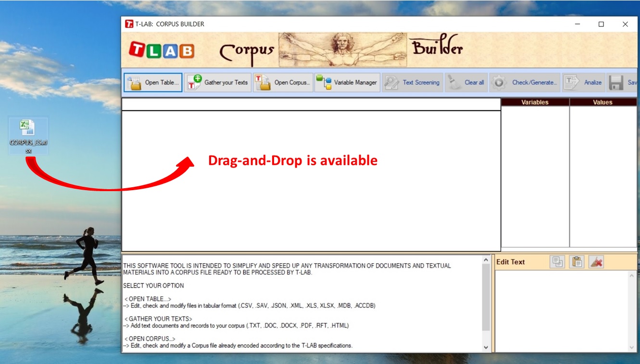Click the Clear all toolbar button

[466, 82]
